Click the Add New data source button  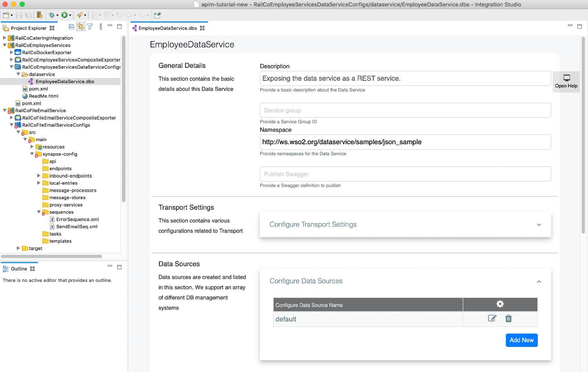(521, 340)
